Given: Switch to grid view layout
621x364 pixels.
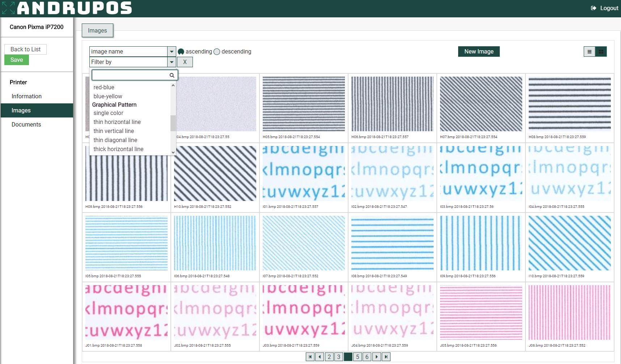Looking at the screenshot, I should coord(601,52).
